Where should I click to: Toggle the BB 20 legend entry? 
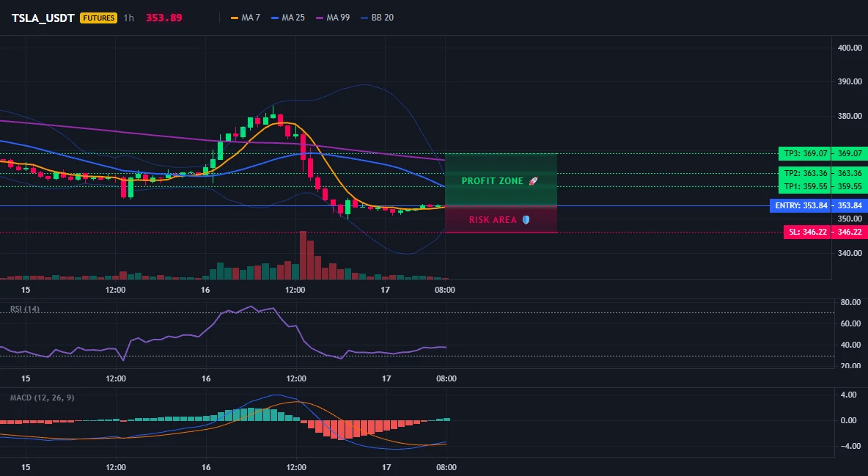coord(377,18)
